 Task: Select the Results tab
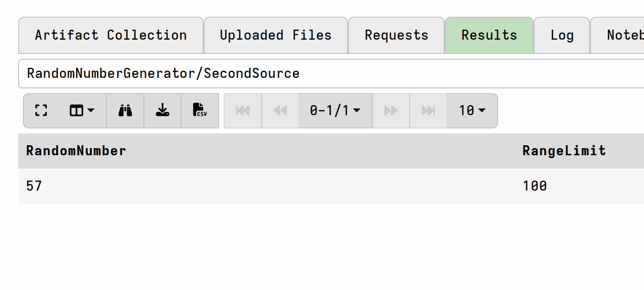click(489, 35)
